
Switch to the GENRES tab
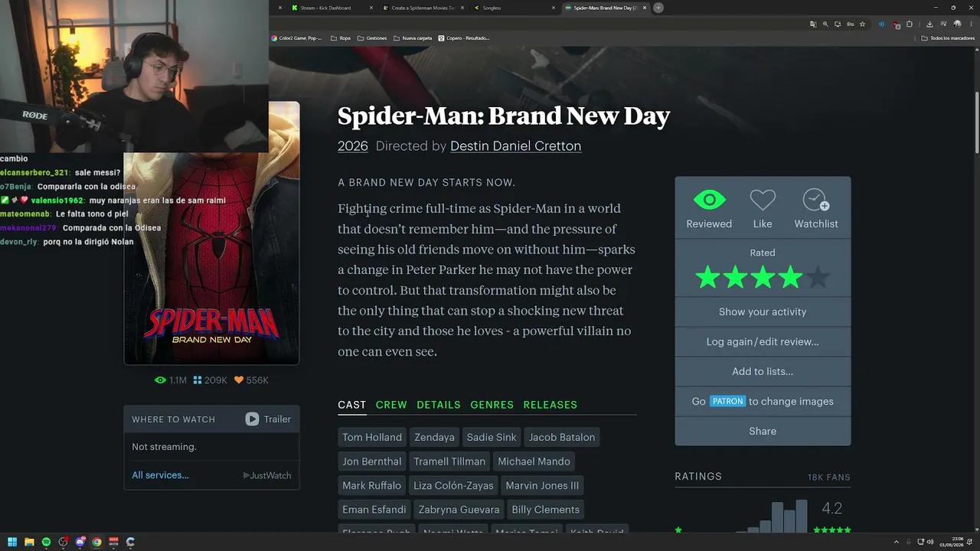coord(492,405)
